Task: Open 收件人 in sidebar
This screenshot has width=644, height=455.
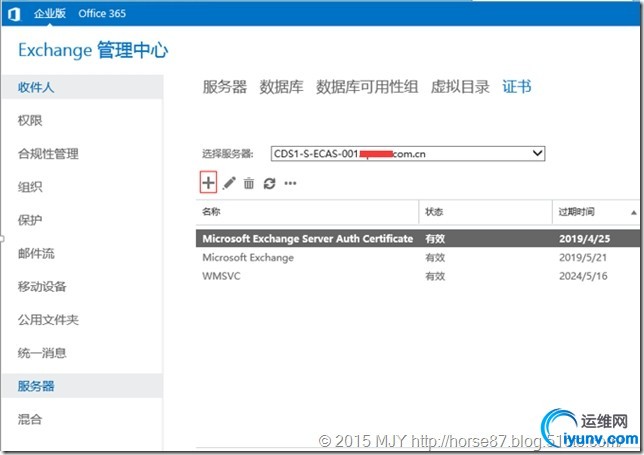Action: (82, 87)
